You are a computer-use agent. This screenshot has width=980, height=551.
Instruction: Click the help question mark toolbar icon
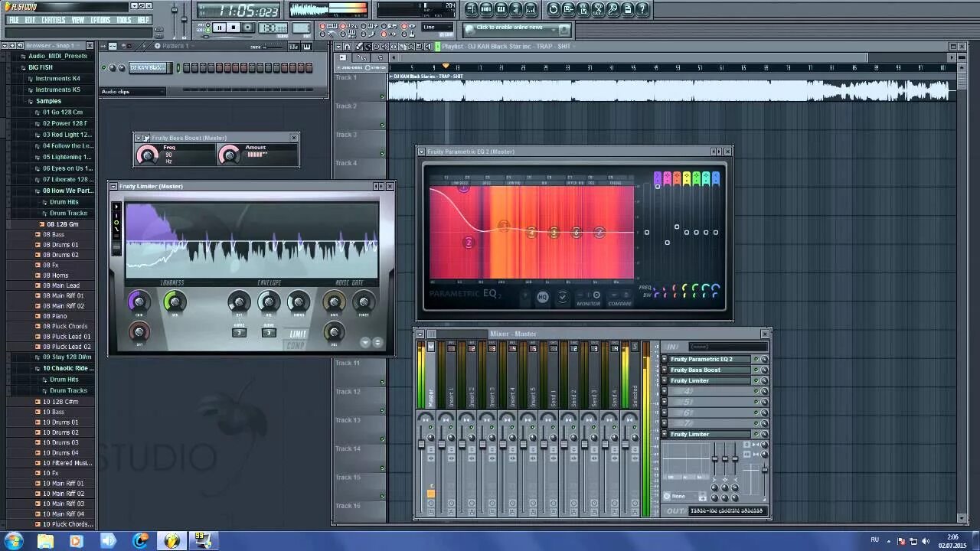[x=642, y=9]
